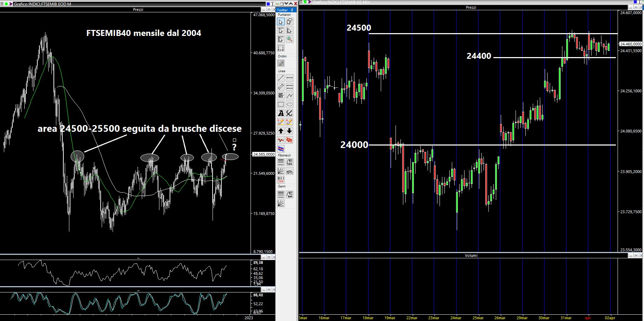Select the ellipse shape tool
The image size is (644, 321).
point(289,104)
